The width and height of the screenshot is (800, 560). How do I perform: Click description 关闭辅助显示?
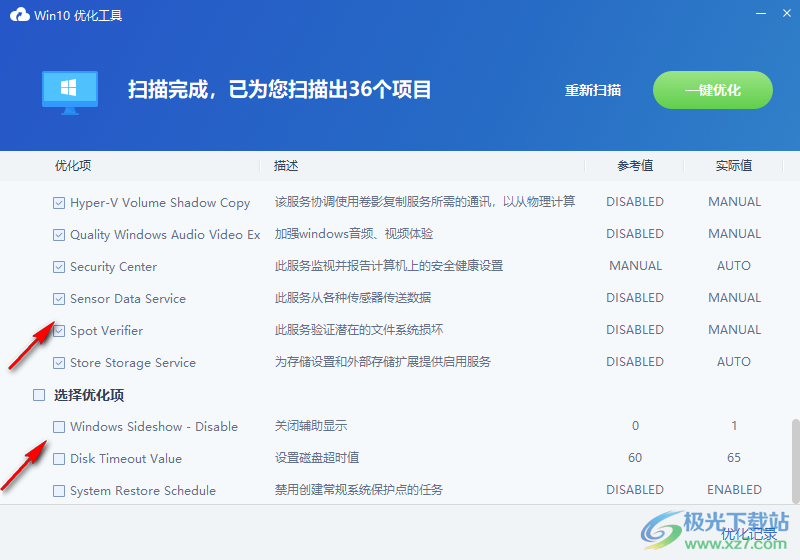coord(311,426)
